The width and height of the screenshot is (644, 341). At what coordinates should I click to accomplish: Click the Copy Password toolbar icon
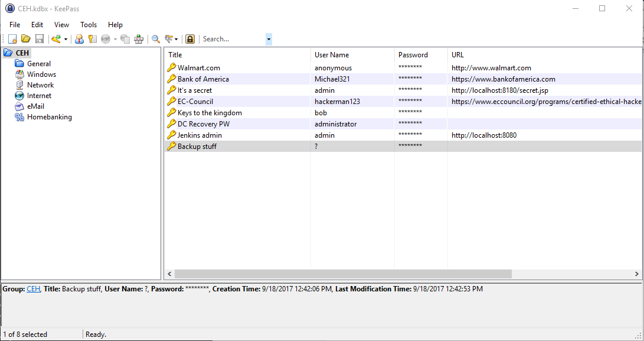pos(93,39)
